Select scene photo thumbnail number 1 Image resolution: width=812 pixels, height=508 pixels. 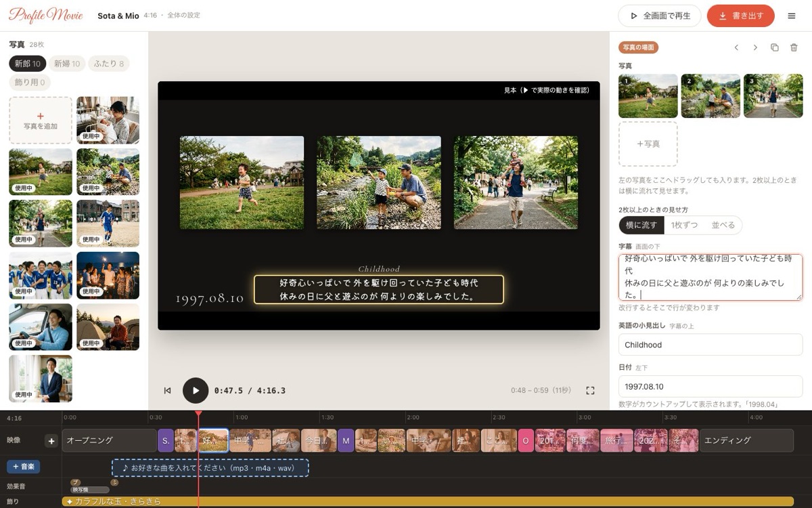click(x=648, y=96)
